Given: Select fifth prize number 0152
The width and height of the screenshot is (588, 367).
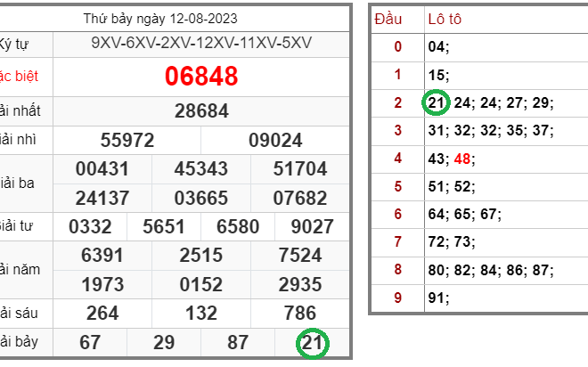Looking at the screenshot, I should click(x=201, y=284).
